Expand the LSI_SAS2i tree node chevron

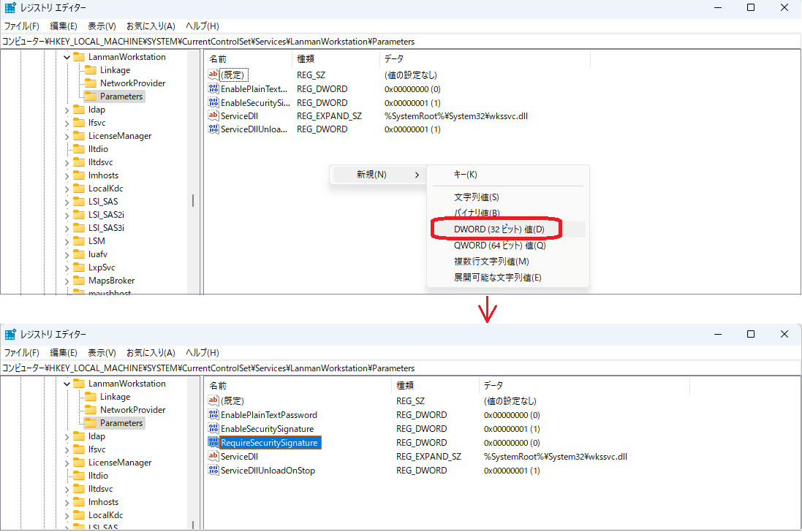point(67,215)
